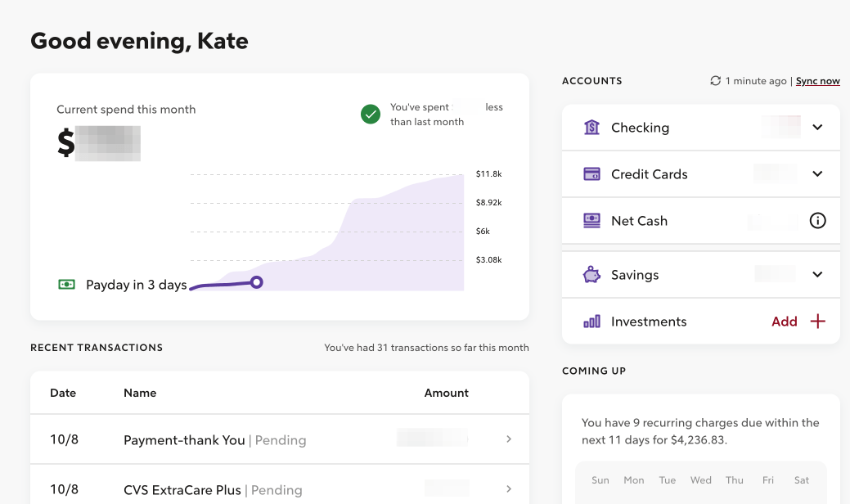Click the Investments label
This screenshot has height=504, width=850.
tap(649, 322)
